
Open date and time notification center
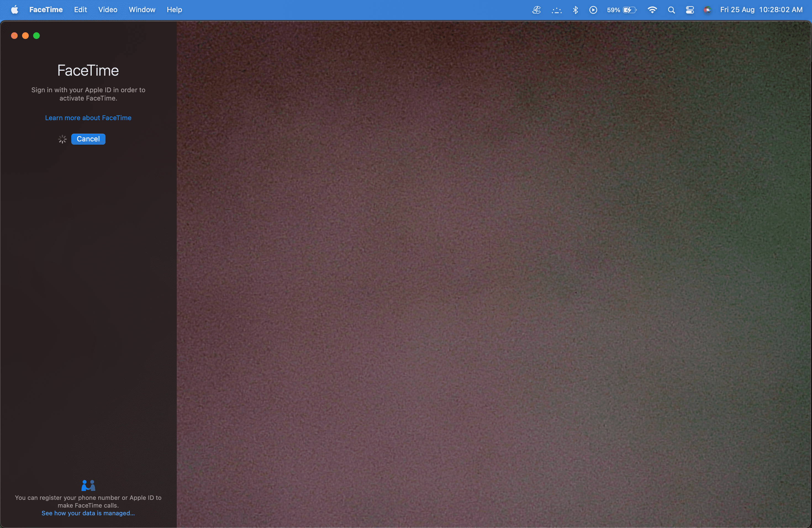tap(761, 10)
